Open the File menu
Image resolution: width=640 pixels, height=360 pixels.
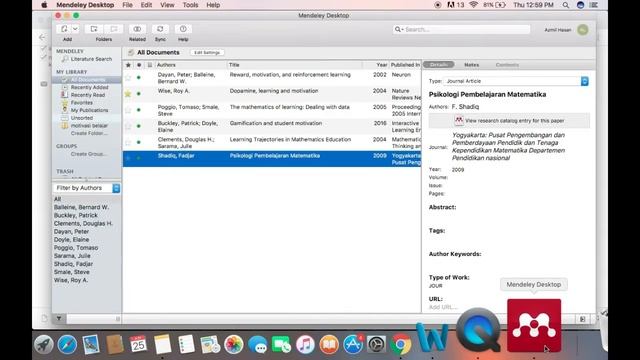point(127,5)
